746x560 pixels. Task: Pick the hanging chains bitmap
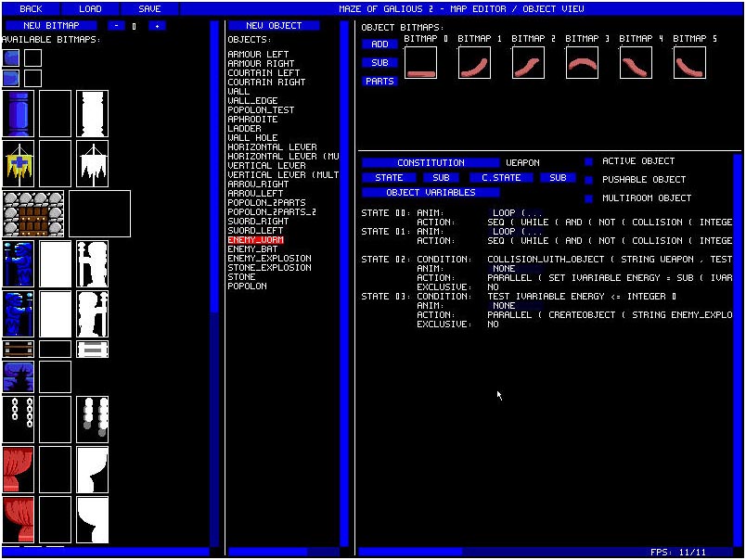[18, 419]
